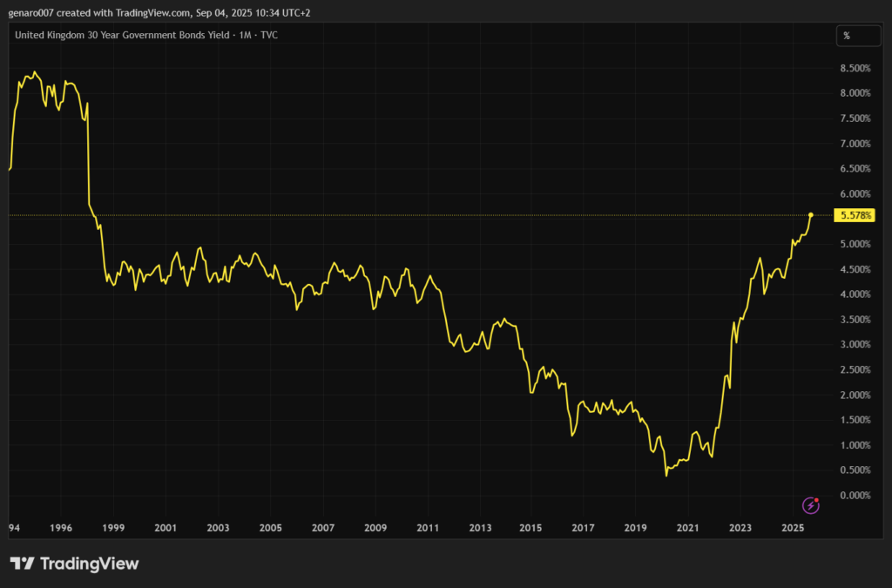The width and height of the screenshot is (892, 588).
Task: Click the TradingView logo icon
Action: tap(22, 564)
